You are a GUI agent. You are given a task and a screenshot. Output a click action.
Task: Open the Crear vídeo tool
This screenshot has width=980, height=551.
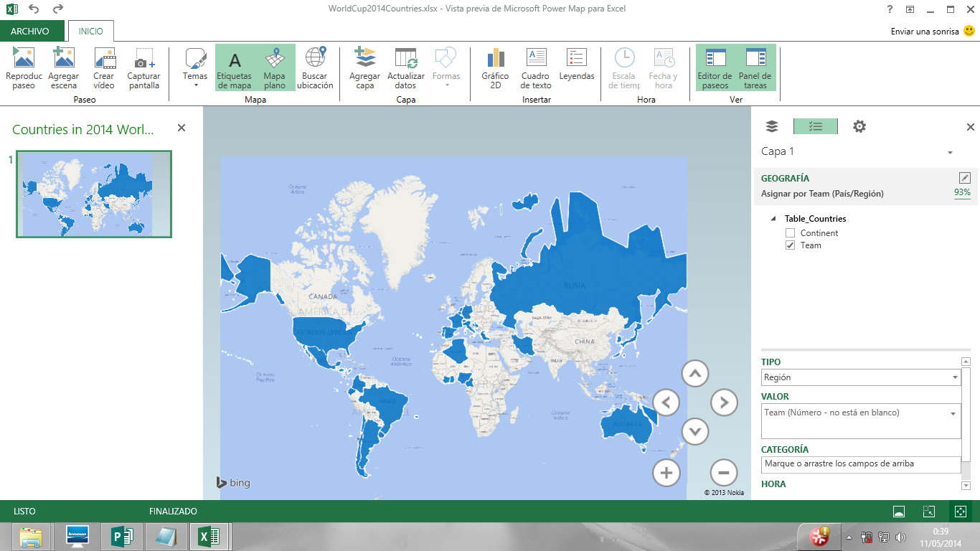(x=104, y=68)
